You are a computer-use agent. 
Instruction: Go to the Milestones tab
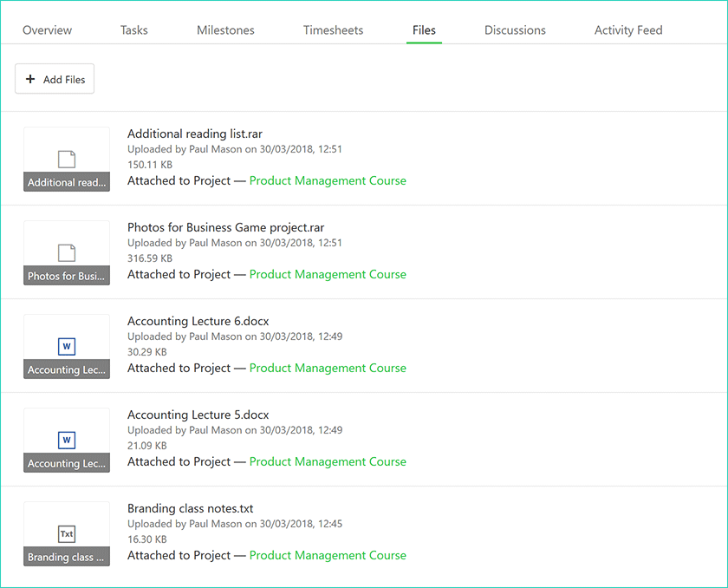(x=225, y=30)
